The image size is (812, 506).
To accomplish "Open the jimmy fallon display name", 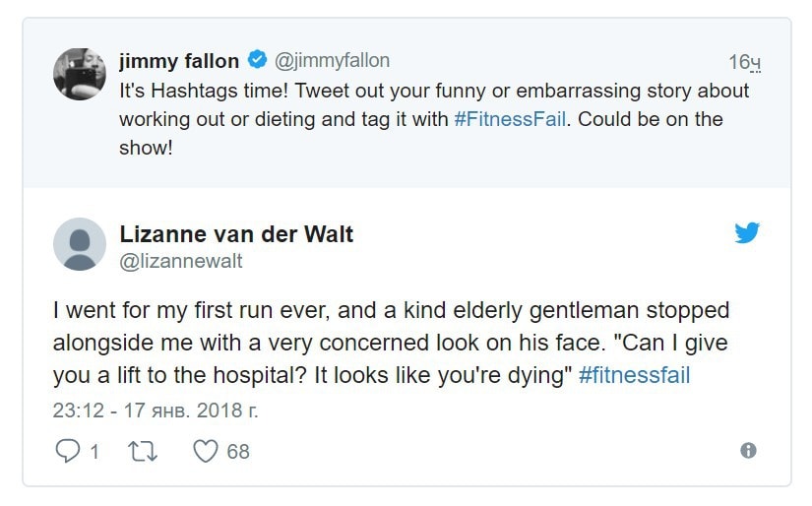I will tap(179, 61).
